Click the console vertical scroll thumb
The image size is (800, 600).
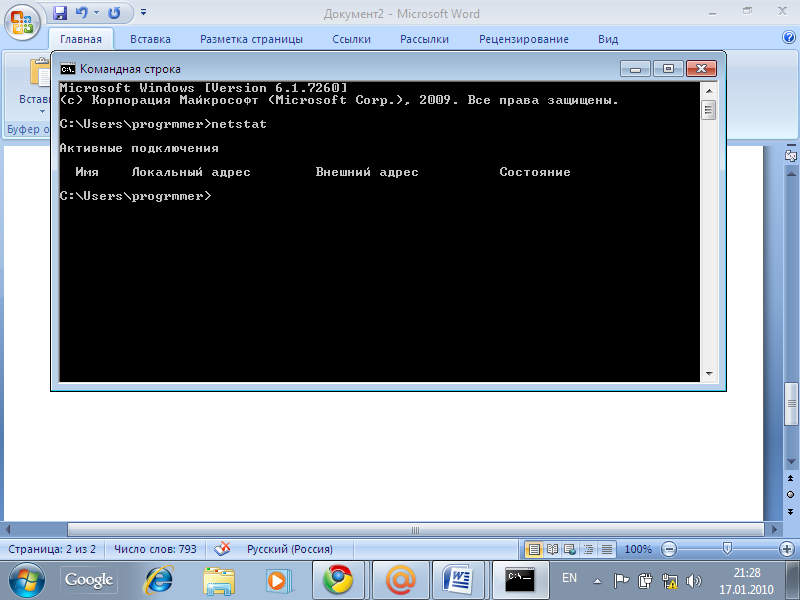point(709,110)
